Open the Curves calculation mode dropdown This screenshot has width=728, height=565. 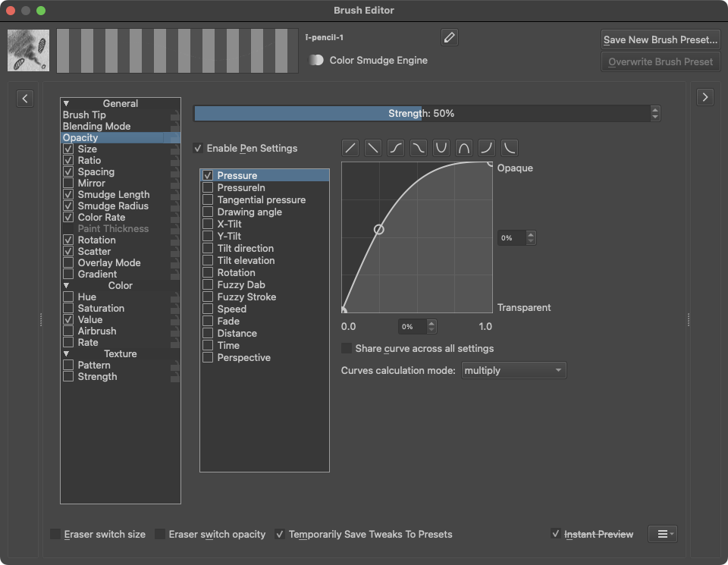click(513, 371)
